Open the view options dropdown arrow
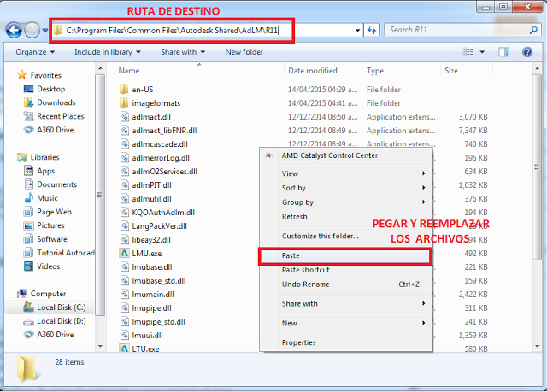This screenshot has width=547, height=392. tap(482, 52)
